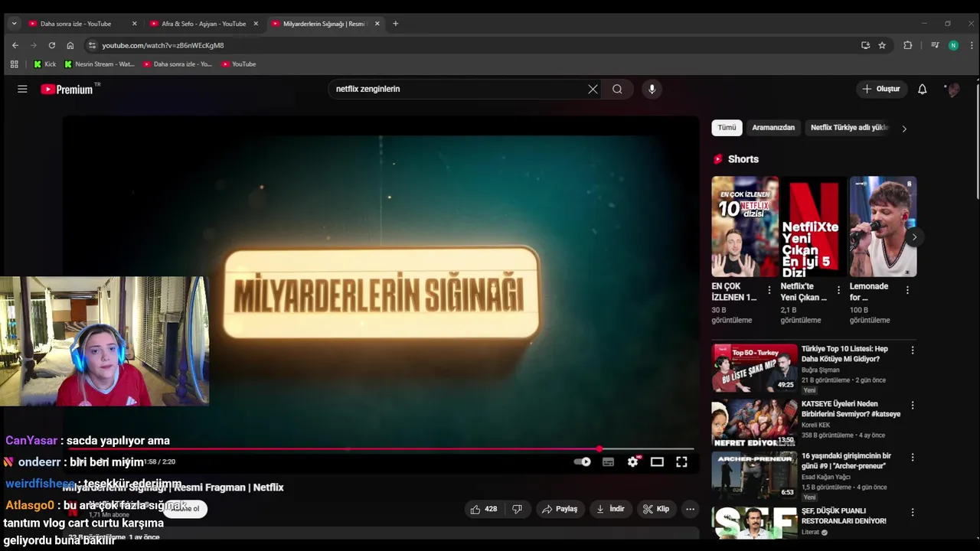Image resolution: width=980 pixels, height=551 pixels.
Task: Open the account avatar menu
Action: pos(953,90)
